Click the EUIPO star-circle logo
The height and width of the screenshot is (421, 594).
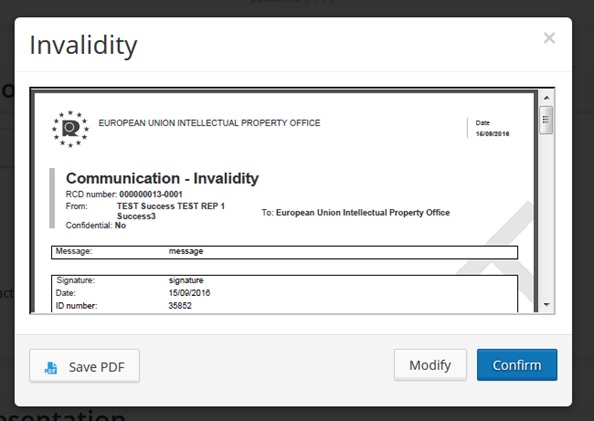click(70, 129)
